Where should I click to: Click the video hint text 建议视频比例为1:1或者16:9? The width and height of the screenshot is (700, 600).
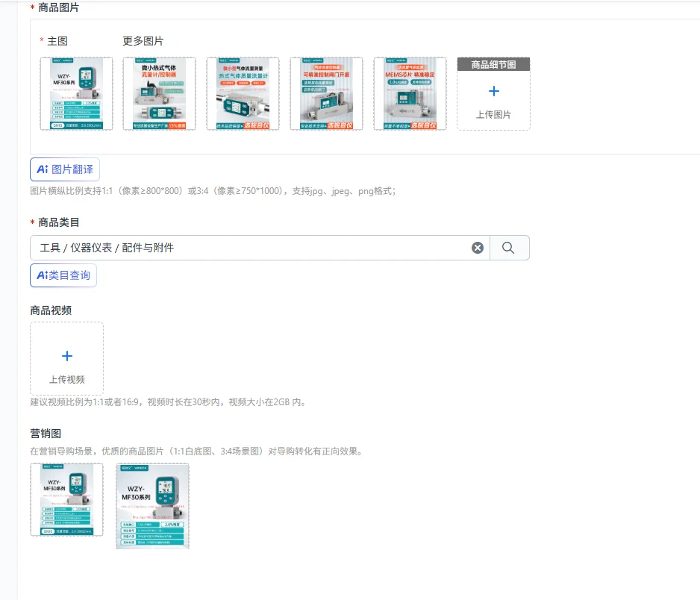pyautogui.click(x=169, y=402)
